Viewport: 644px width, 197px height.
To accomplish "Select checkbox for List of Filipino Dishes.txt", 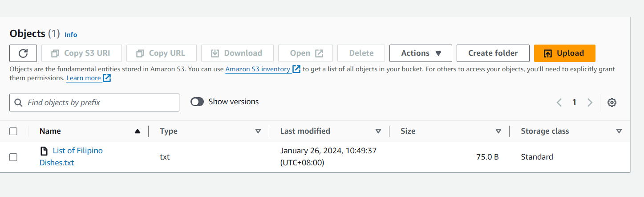I will click(13, 157).
